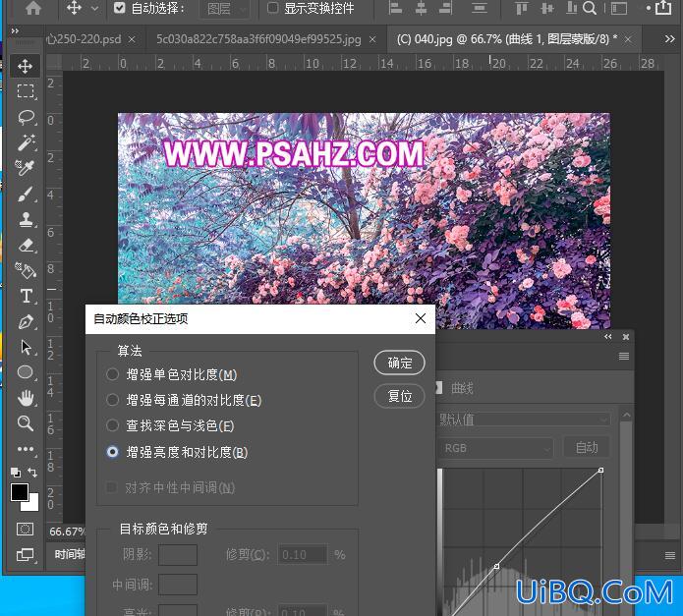This screenshot has width=683, height=616.
Task: Select the Paint Bucket tool
Action: [x=26, y=270]
